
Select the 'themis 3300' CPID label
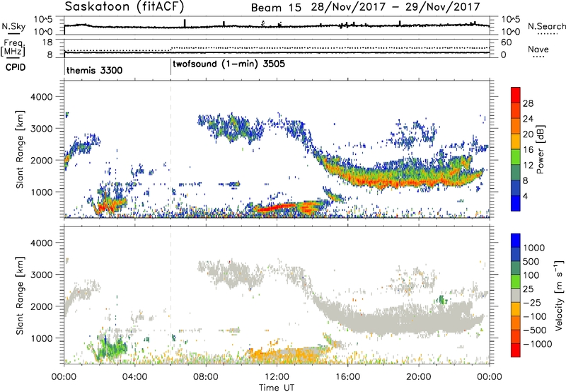point(94,70)
